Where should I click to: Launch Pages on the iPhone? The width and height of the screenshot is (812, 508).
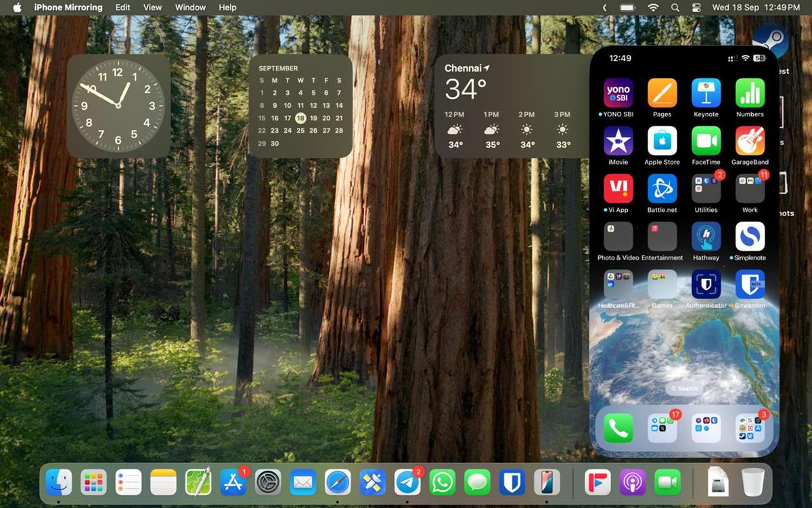[x=662, y=93]
